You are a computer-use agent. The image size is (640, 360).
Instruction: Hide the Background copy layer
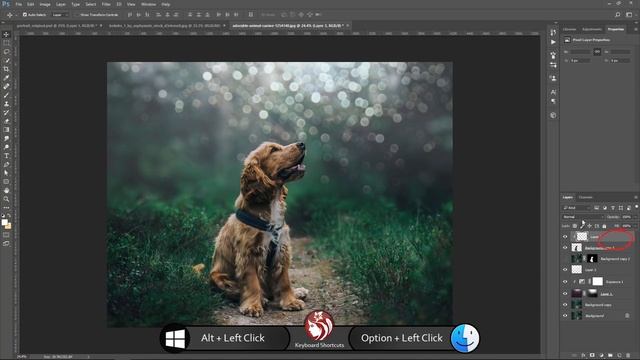(x=565, y=305)
